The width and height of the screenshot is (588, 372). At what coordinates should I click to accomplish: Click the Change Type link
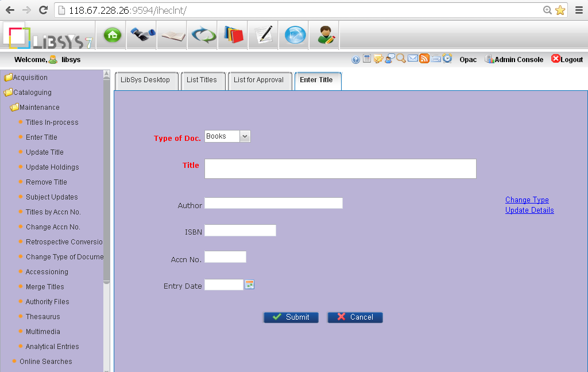click(x=527, y=200)
